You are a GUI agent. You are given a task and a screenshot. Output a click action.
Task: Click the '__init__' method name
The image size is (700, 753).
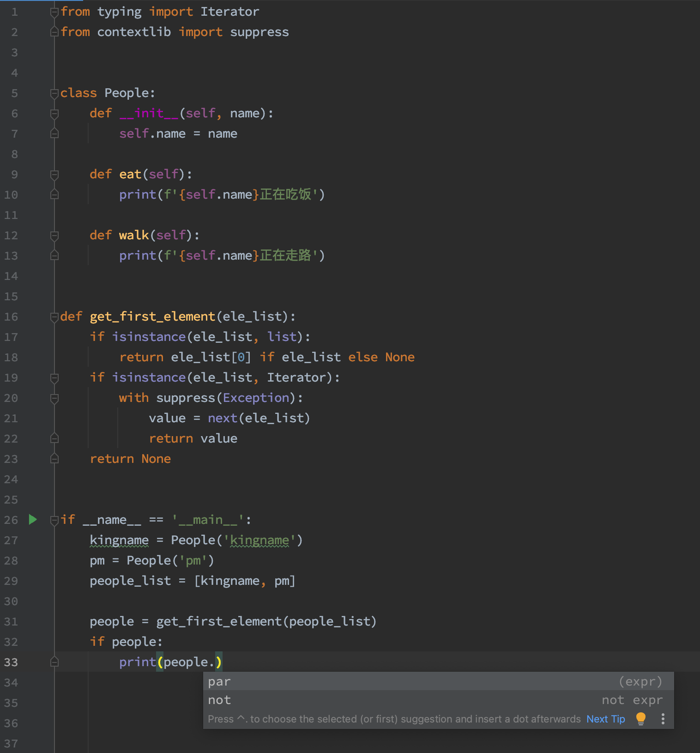click(149, 113)
